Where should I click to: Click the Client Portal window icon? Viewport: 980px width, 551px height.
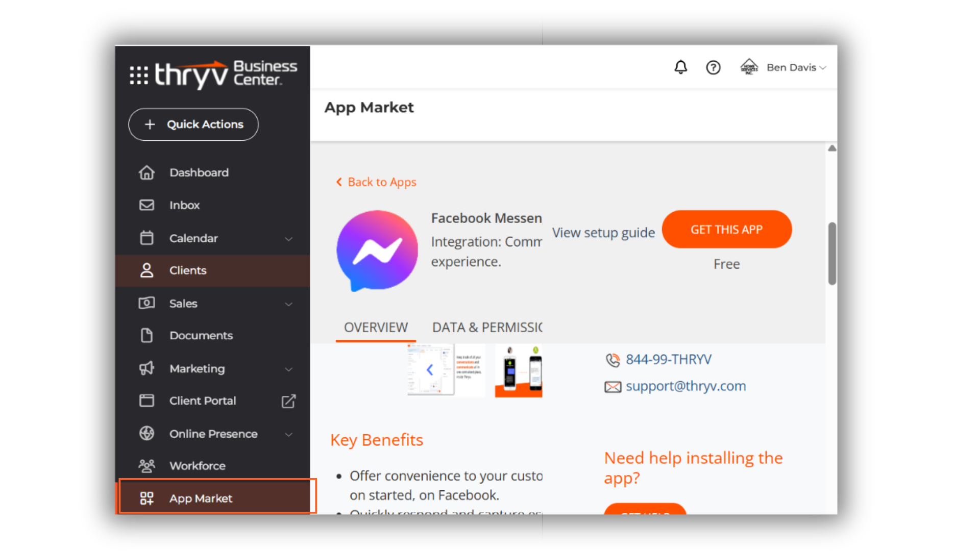tap(146, 400)
